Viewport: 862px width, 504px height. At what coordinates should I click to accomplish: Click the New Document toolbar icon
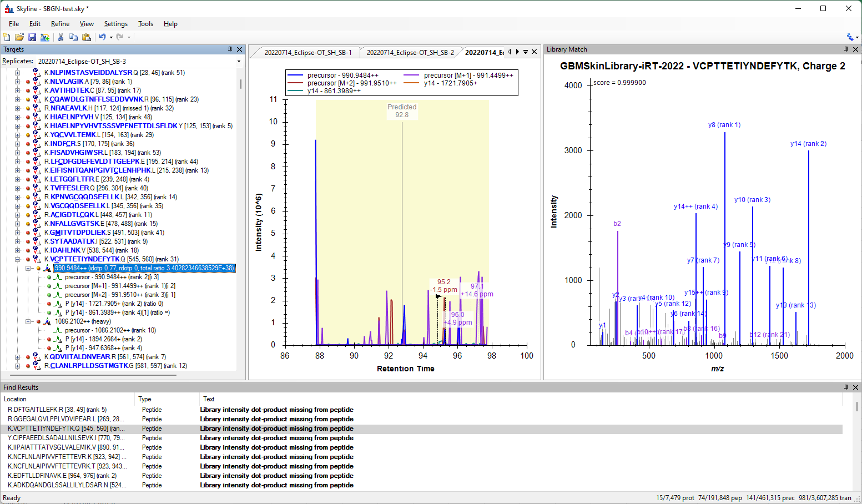[x=7, y=37]
